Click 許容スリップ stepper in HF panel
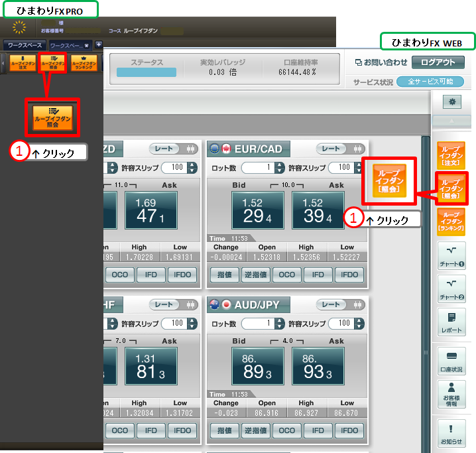 (x=192, y=324)
